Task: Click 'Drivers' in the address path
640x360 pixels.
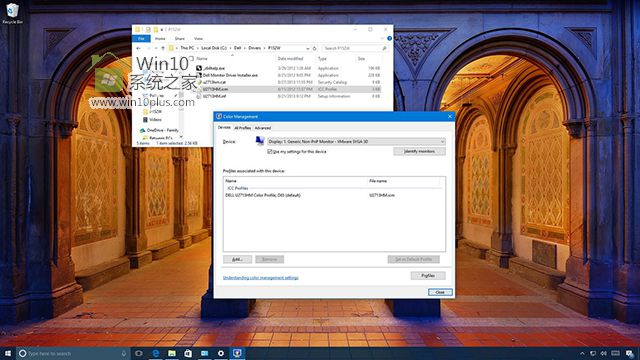Action: tap(255, 48)
